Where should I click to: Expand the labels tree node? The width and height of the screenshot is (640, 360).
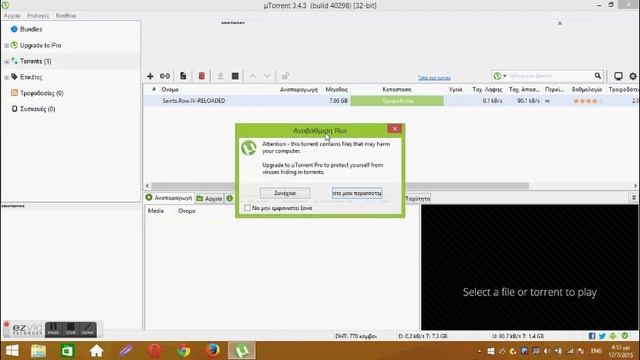pyautogui.click(x=7, y=77)
